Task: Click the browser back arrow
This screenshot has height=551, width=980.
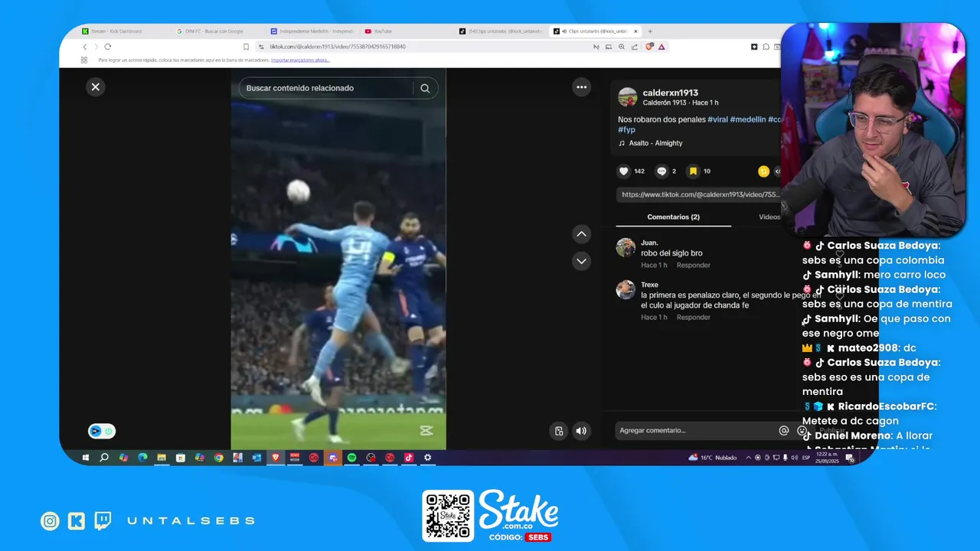Action: click(x=85, y=47)
